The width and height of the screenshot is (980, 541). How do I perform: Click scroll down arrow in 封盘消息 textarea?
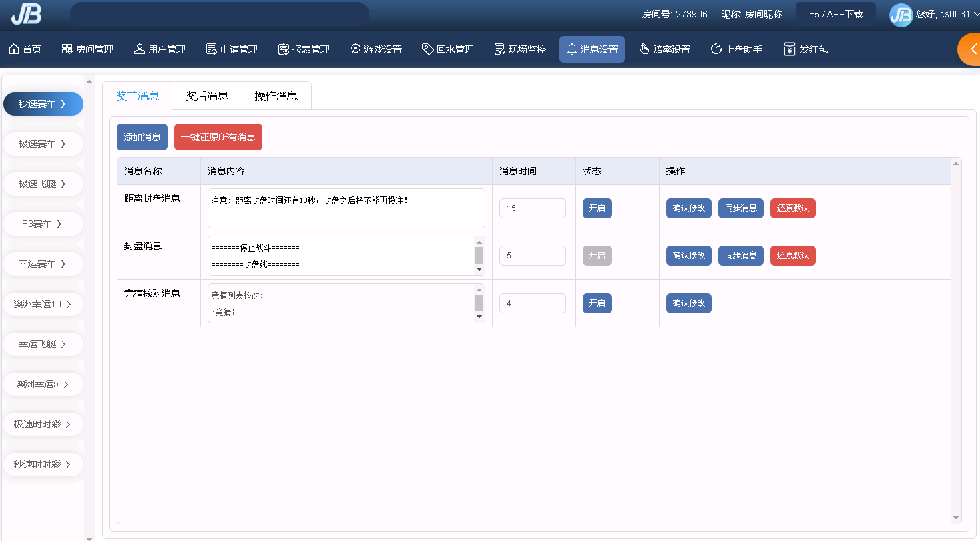479,270
